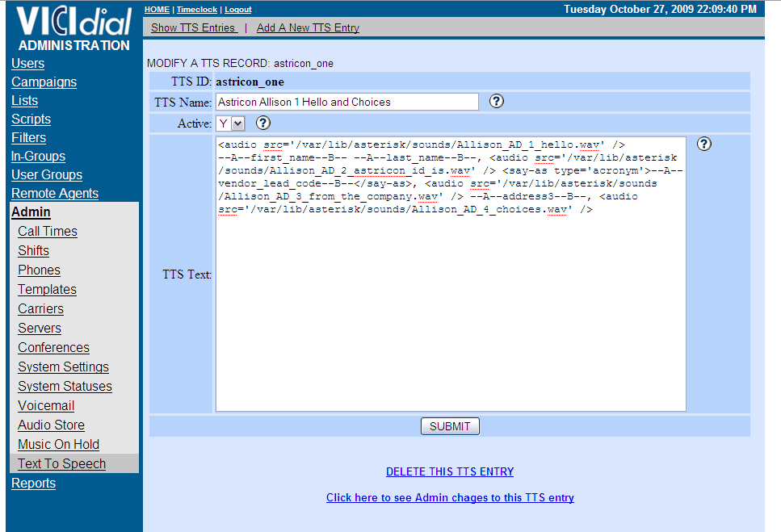Open Audio Store under Admin
This screenshot has width=781, height=532.
51,425
